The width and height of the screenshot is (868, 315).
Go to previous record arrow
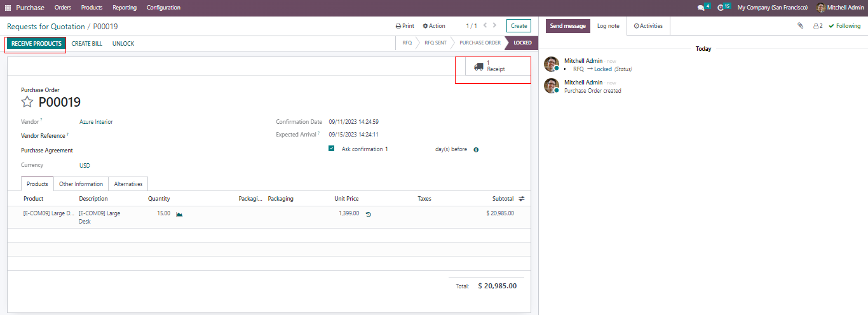click(485, 25)
